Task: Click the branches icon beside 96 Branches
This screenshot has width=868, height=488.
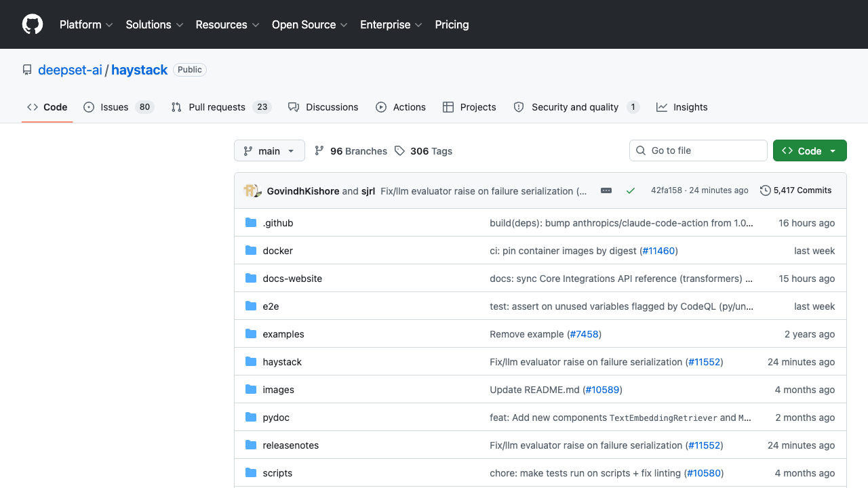Action: (319, 151)
